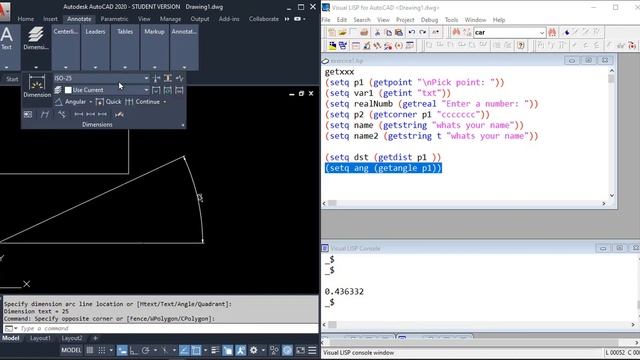Click the paste icon in Visual LISP toolbar

(x=399, y=32)
